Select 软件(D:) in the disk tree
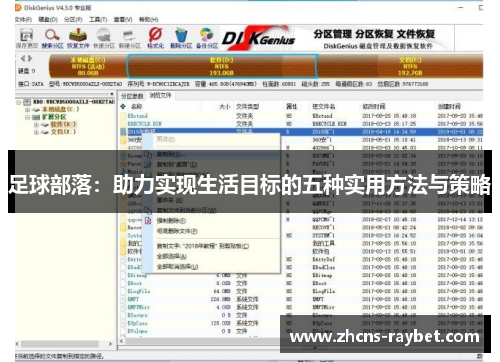 click(x=63, y=124)
